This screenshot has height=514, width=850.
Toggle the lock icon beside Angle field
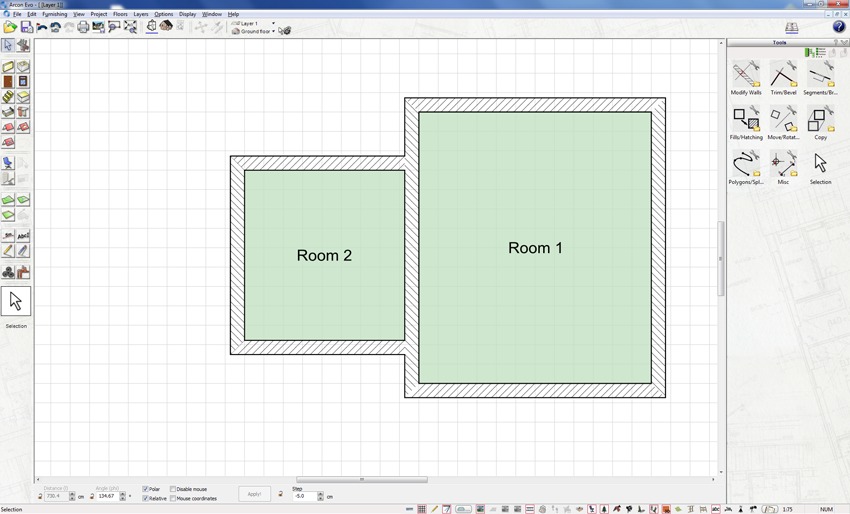(92, 496)
